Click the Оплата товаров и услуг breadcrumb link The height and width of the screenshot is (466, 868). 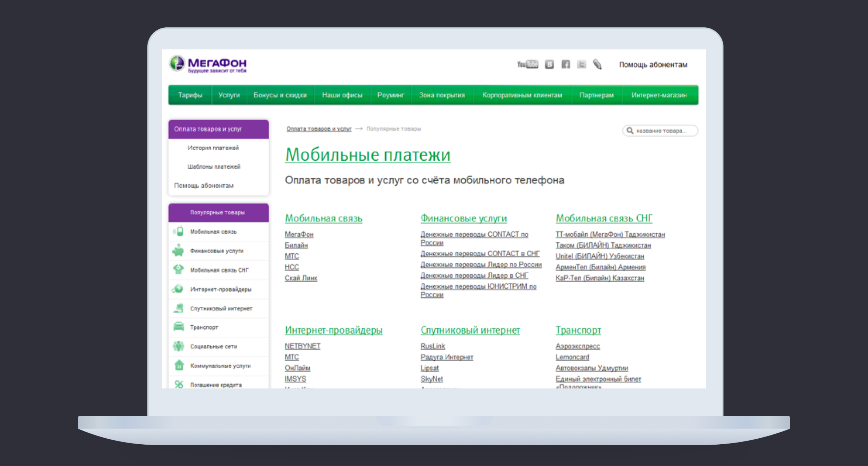click(x=319, y=129)
